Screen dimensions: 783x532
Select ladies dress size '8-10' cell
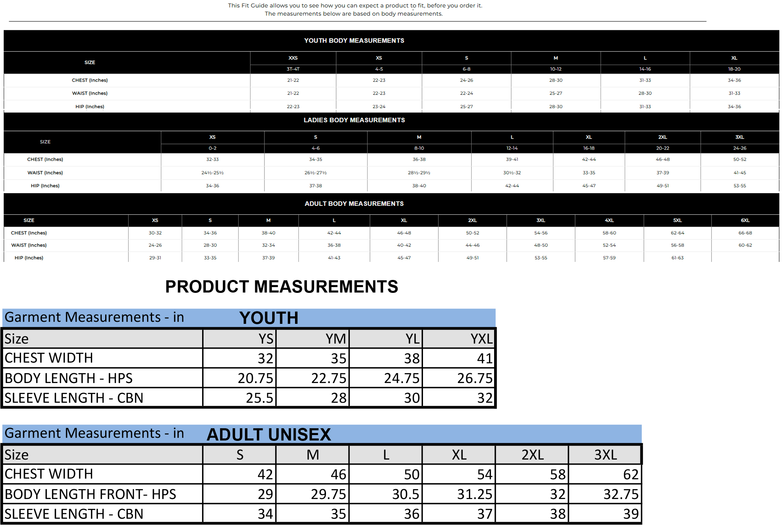pos(419,148)
